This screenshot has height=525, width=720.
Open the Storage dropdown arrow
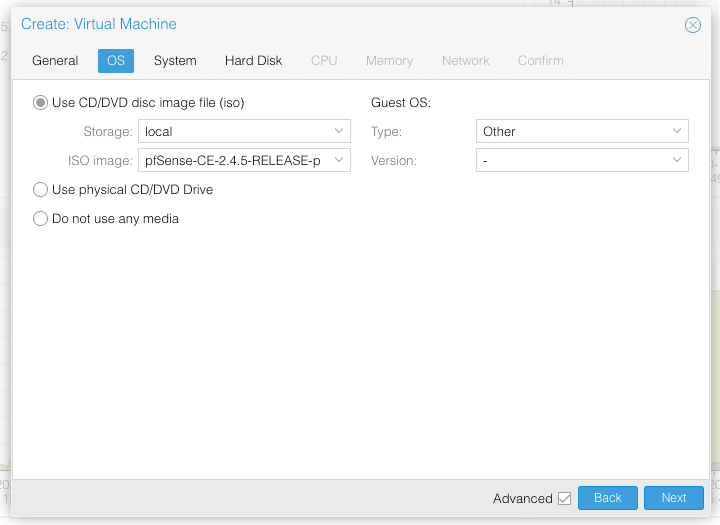point(339,131)
